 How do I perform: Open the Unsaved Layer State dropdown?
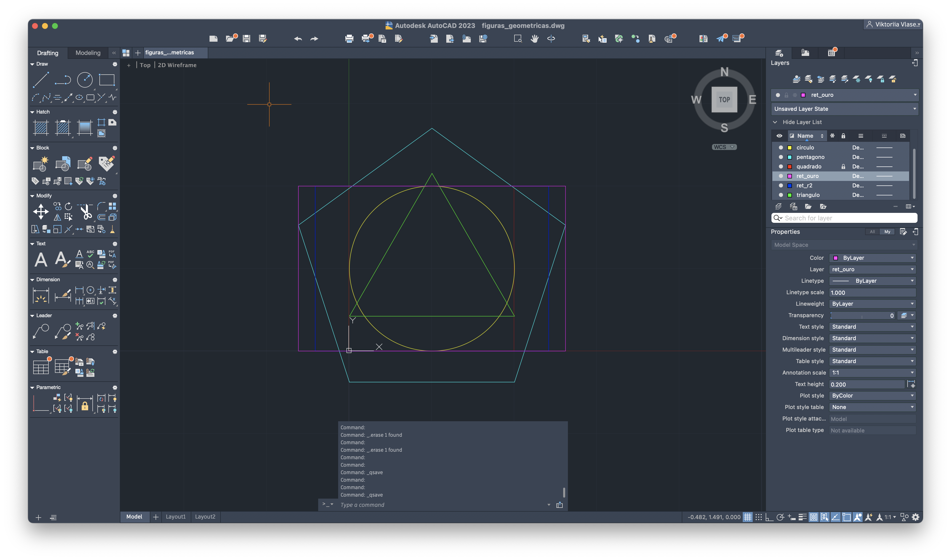click(844, 109)
